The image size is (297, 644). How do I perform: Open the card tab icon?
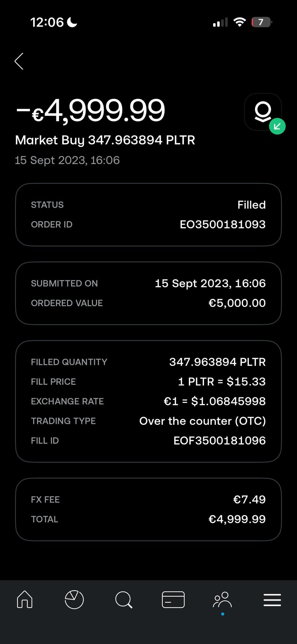(x=173, y=599)
